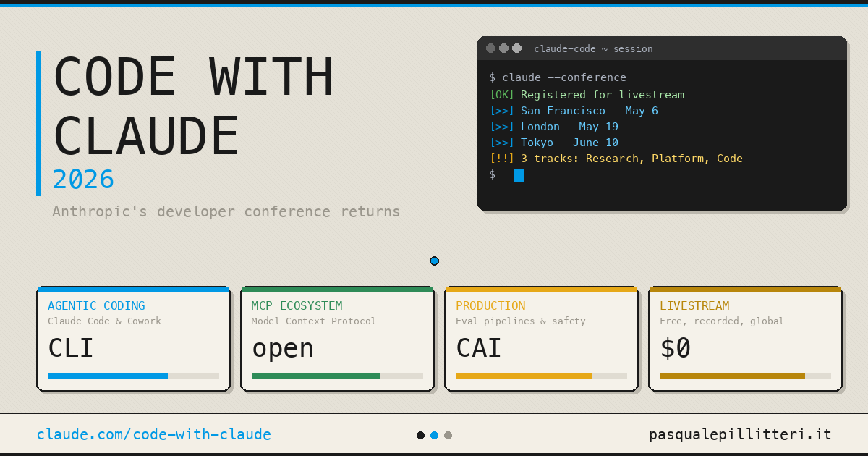Click the '$ claude --conference' command line

[x=558, y=77]
